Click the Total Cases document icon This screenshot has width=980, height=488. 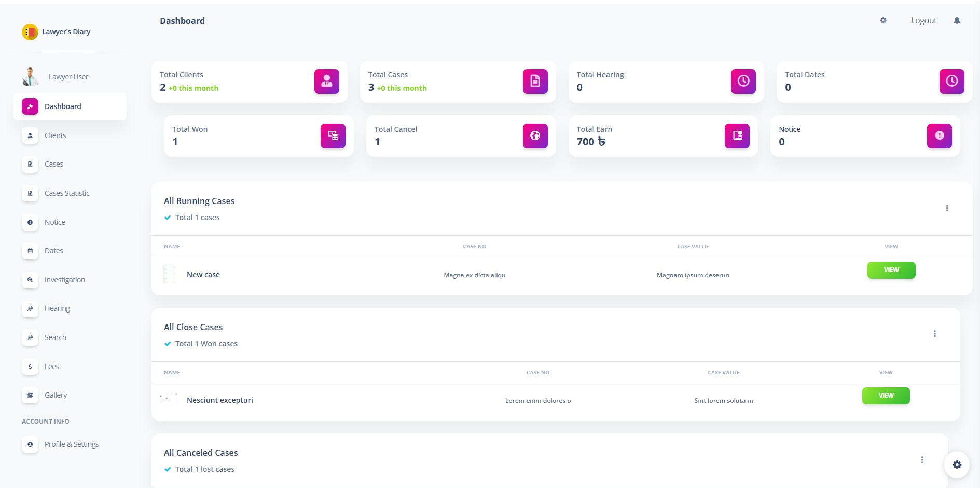click(x=534, y=81)
